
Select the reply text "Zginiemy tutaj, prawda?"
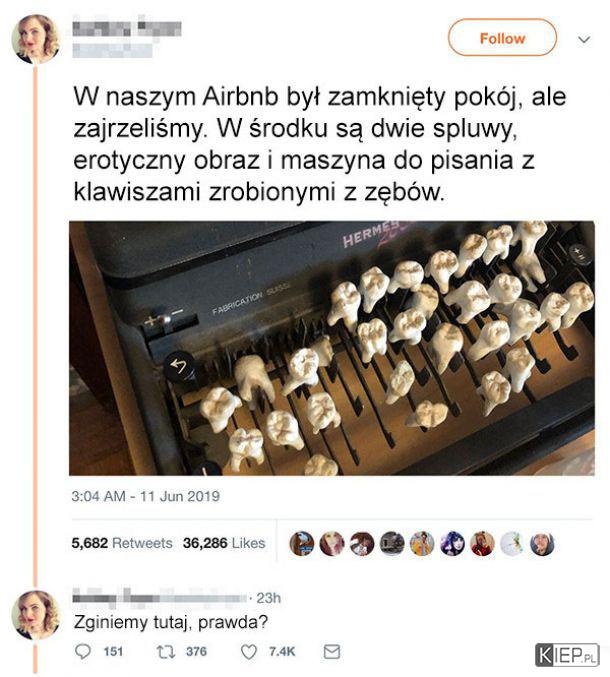pyautogui.click(x=171, y=622)
